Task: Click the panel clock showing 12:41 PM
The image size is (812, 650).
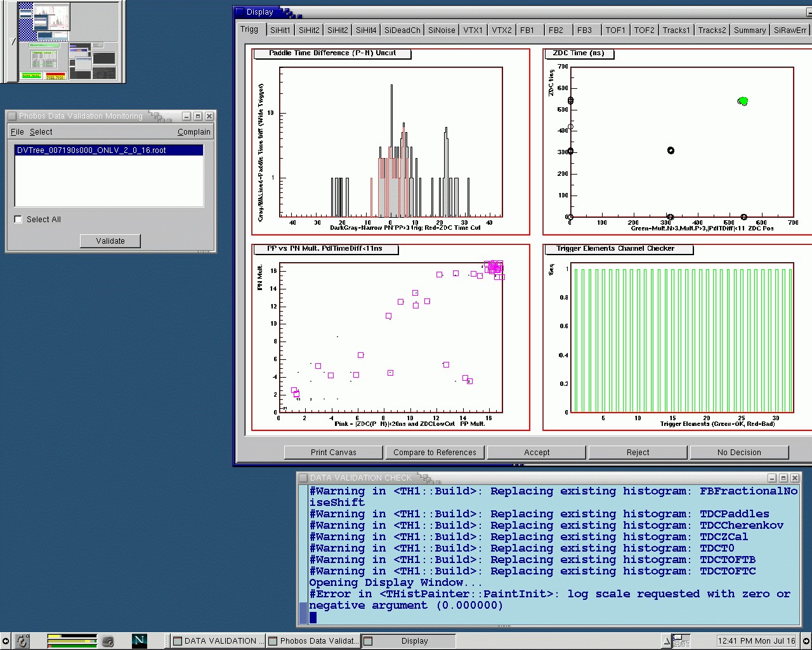Action: pyautogui.click(x=757, y=641)
